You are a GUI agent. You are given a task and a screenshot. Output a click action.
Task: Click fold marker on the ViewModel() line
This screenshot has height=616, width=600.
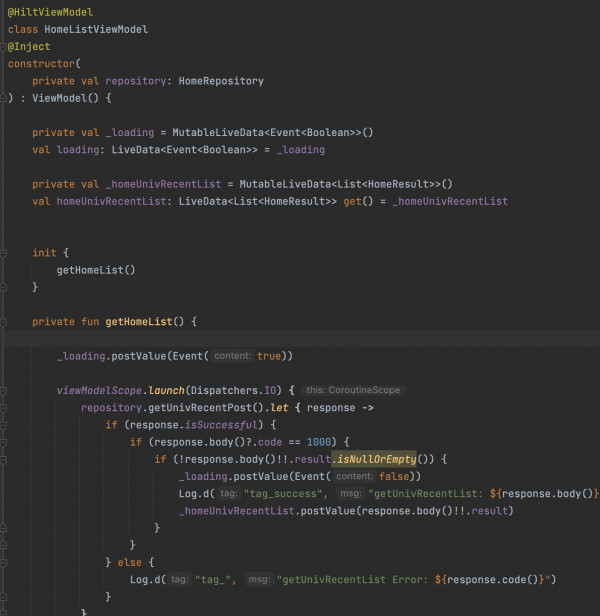[x=2, y=98]
